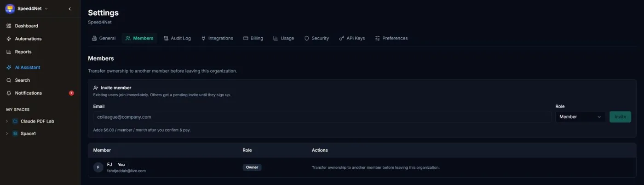Click the Audit Log scroll icon

pos(166,38)
